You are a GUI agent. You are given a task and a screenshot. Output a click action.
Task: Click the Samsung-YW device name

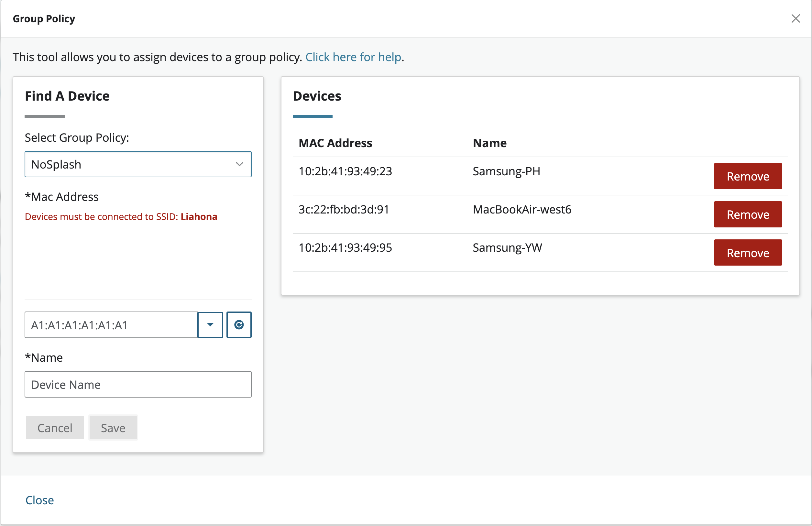click(x=507, y=248)
